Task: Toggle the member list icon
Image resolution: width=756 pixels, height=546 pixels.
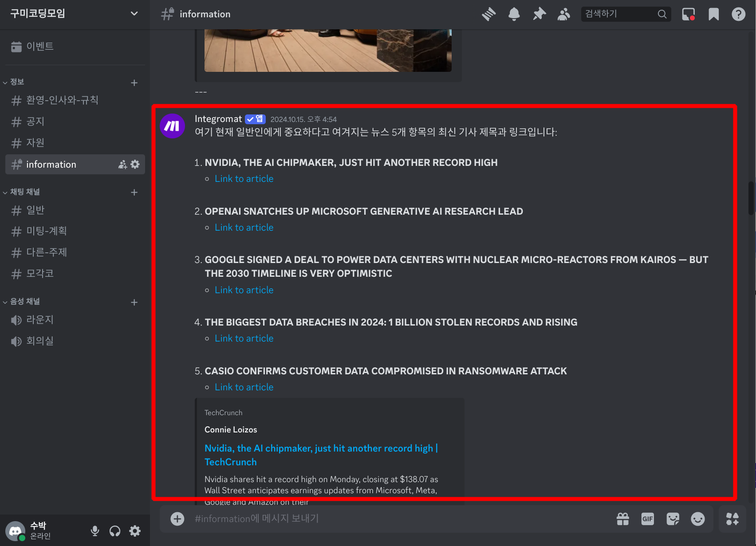Action: point(564,14)
